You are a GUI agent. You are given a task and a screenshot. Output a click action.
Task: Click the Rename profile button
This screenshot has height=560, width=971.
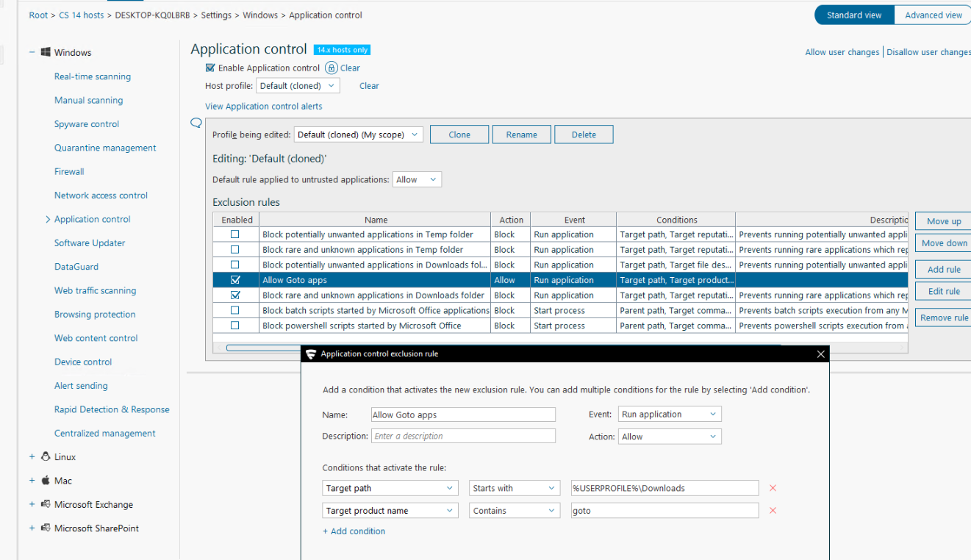pyautogui.click(x=522, y=134)
